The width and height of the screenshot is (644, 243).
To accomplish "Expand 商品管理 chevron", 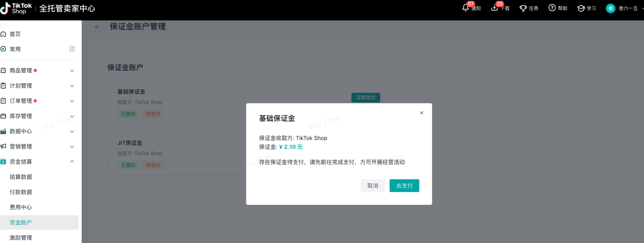I will click(72, 71).
